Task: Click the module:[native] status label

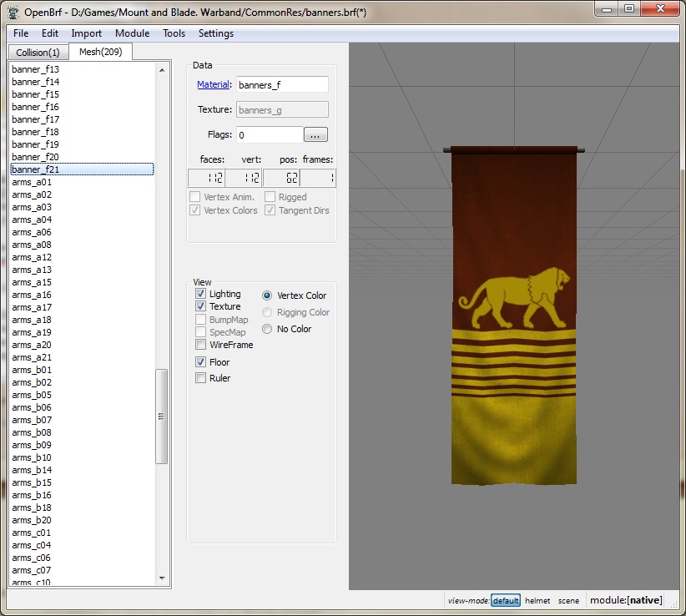Action: [626, 600]
